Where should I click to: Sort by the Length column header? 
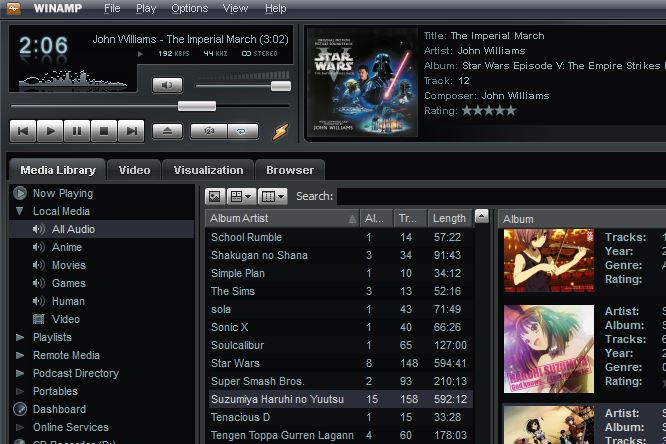point(450,218)
